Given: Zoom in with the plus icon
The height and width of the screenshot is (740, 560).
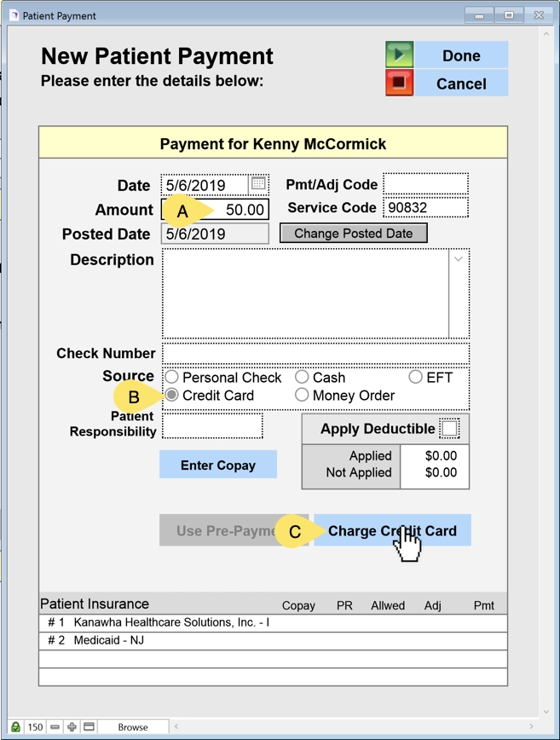Looking at the screenshot, I should (x=72, y=727).
